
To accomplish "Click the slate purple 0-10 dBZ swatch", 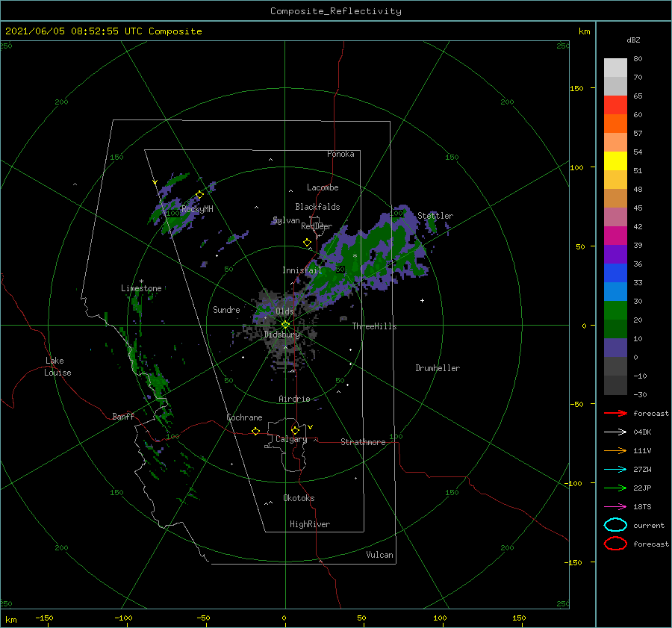I will [615, 348].
